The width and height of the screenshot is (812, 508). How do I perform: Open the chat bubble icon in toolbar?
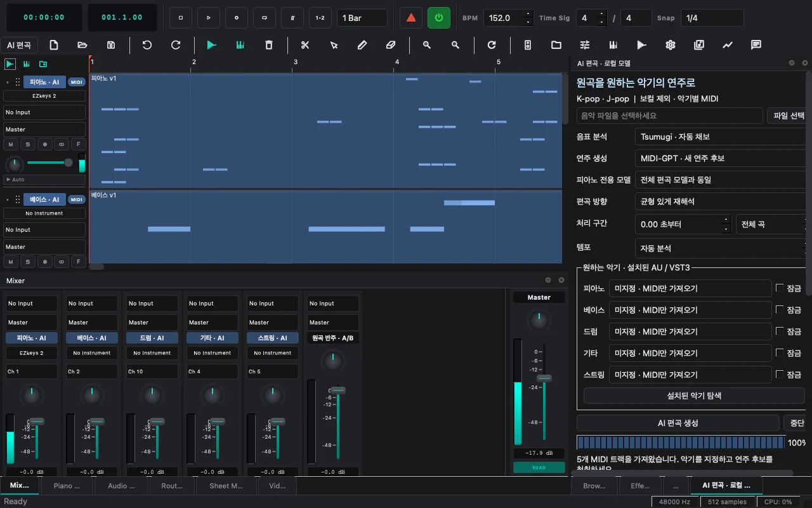[x=756, y=45]
